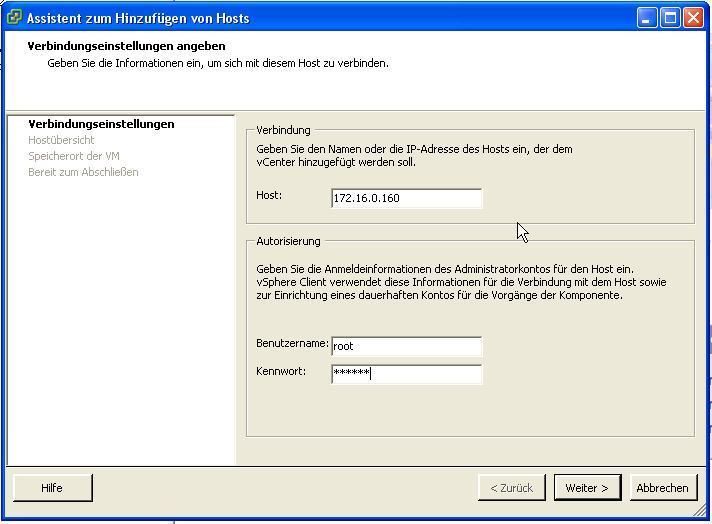Close the Assistent zum Hinzufügen window
The width and height of the screenshot is (712, 524).
[693, 18]
